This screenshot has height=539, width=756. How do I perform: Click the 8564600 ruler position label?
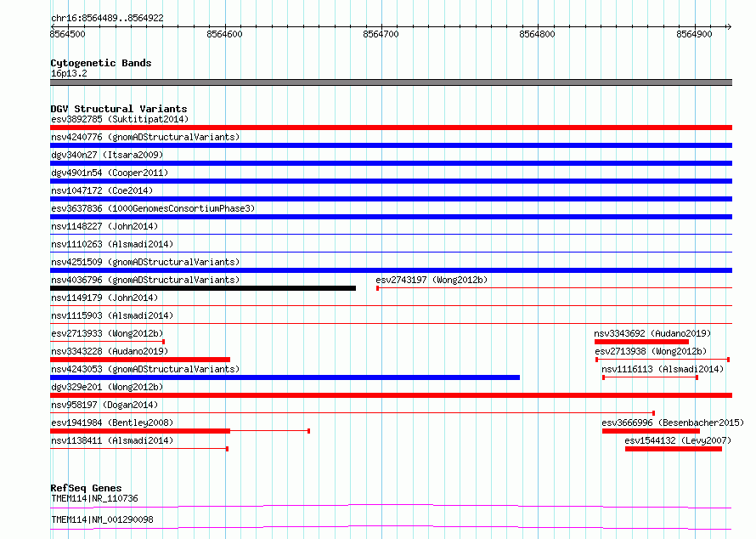[225, 34]
